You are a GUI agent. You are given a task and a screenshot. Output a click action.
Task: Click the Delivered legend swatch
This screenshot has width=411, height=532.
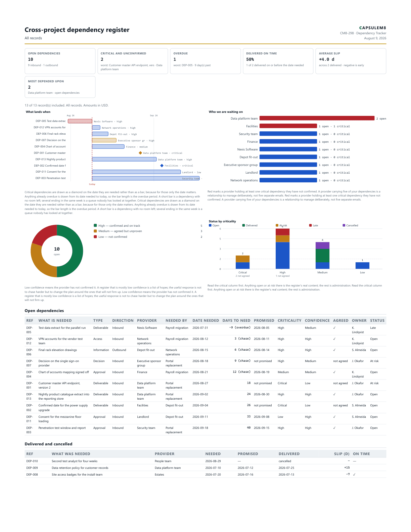[x=243, y=225]
